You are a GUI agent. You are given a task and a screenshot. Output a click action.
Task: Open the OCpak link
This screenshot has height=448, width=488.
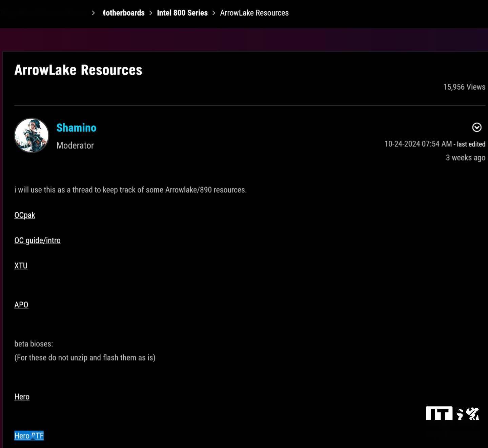(25, 215)
